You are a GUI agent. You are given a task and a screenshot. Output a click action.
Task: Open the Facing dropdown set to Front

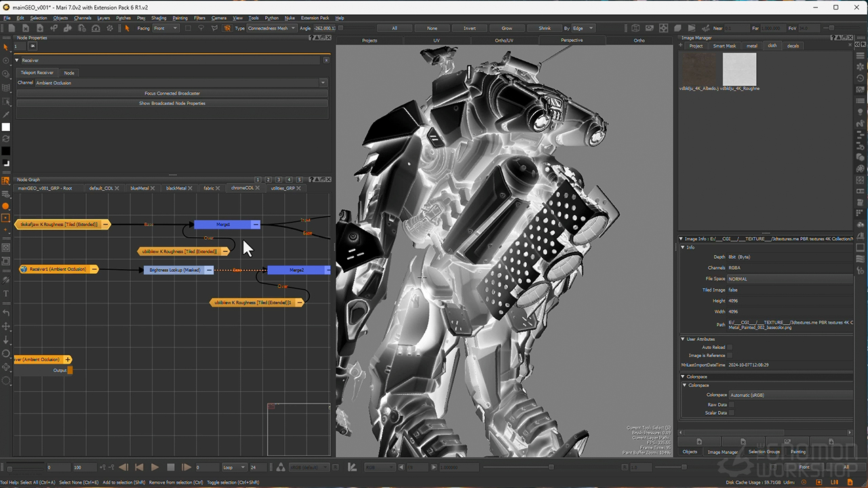click(165, 28)
